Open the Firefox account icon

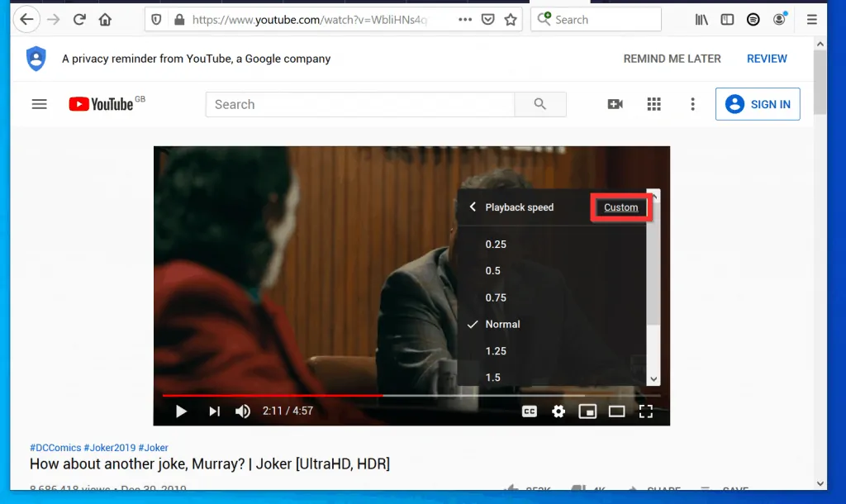(780, 20)
